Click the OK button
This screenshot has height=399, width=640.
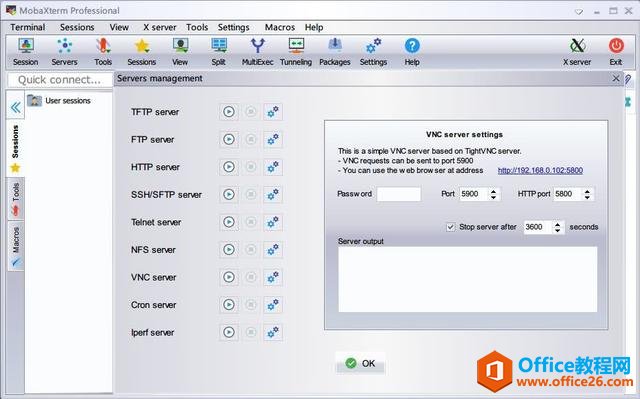(x=360, y=363)
